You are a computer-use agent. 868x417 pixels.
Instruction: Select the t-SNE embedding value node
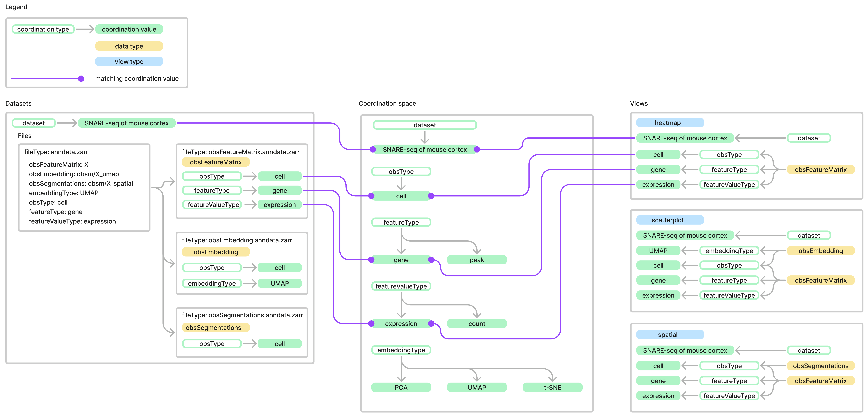coord(552,387)
